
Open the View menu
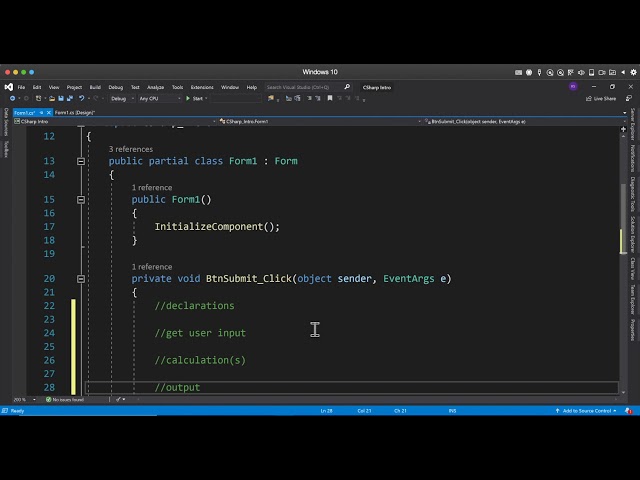tap(54, 87)
